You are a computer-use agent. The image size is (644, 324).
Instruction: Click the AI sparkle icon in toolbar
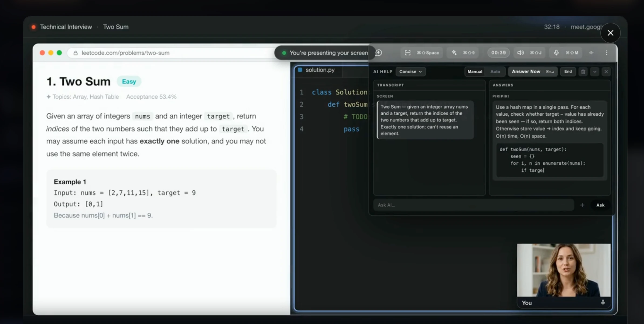pos(454,53)
